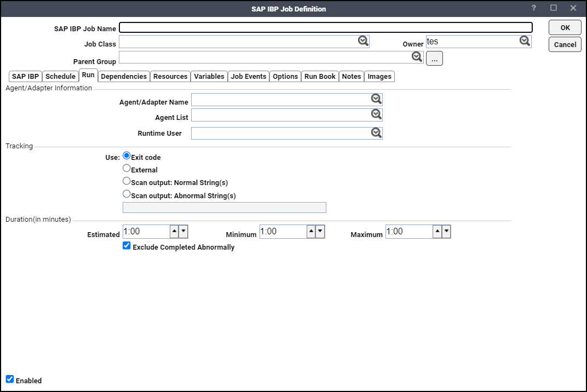Click the scan output string text box
The height and width of the screenshot is (392, 587).
225,207
